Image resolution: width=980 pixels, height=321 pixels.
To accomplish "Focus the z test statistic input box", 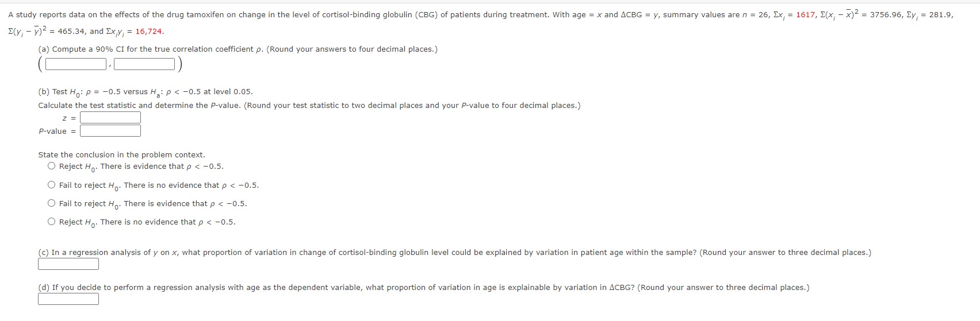I will coord(110,118).
